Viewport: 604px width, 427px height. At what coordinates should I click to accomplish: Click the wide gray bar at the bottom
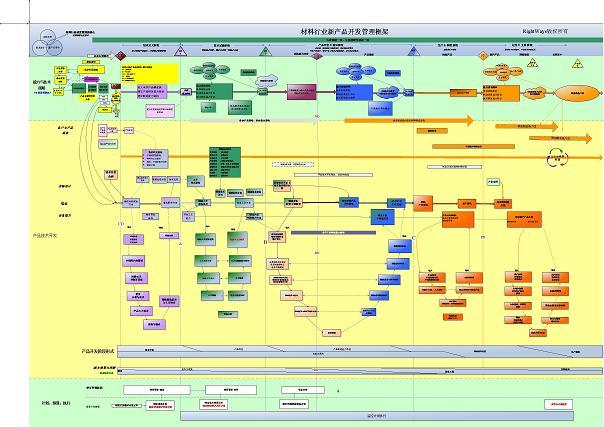click(x=376, y=415)
